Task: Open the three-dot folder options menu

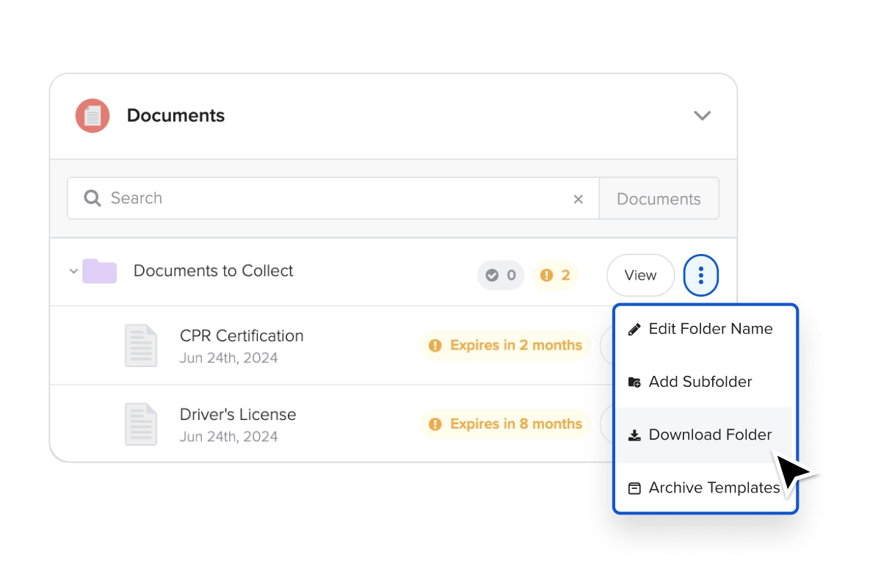Action: tap(701, 275)
